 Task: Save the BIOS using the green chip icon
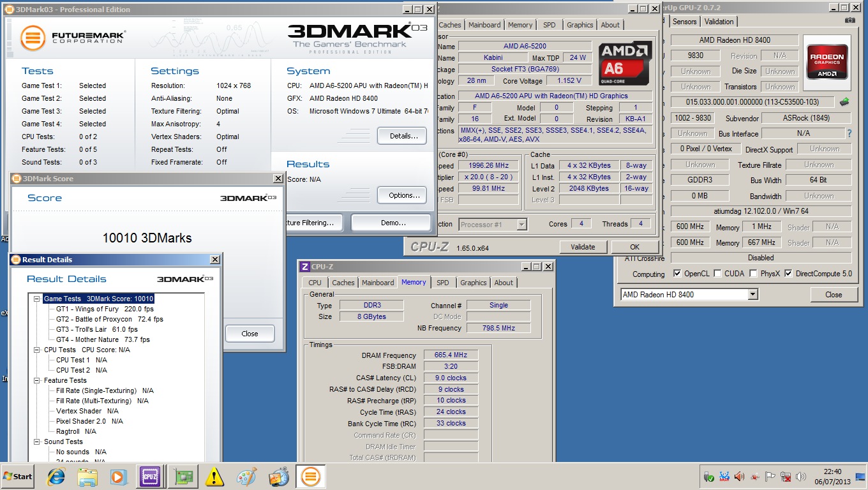click(x=844, y=101)
